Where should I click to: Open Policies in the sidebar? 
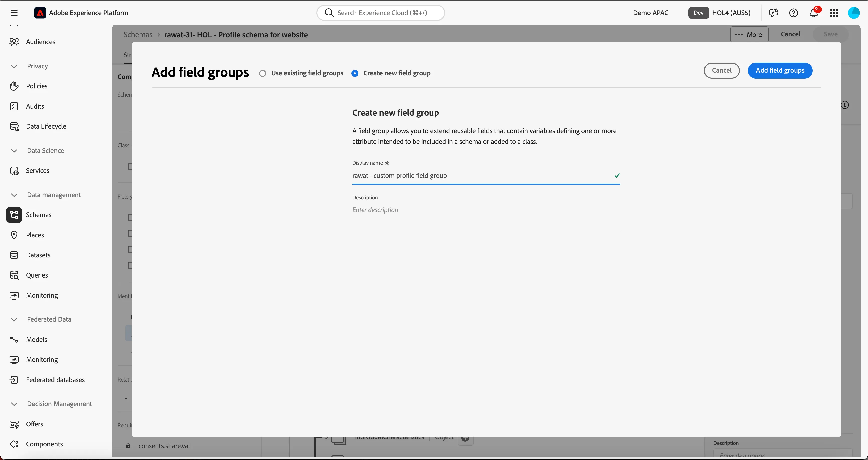(36, 86)
